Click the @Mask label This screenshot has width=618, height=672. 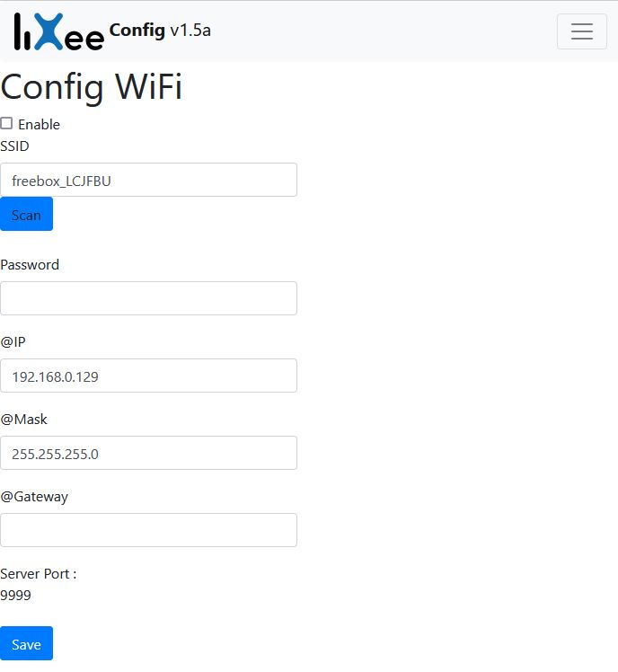(23, 420)
